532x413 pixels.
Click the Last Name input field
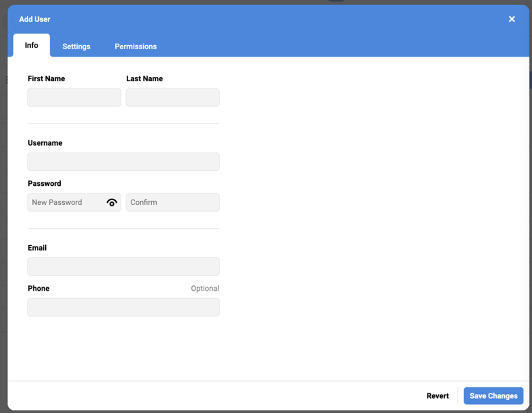[x=173, y=98]
